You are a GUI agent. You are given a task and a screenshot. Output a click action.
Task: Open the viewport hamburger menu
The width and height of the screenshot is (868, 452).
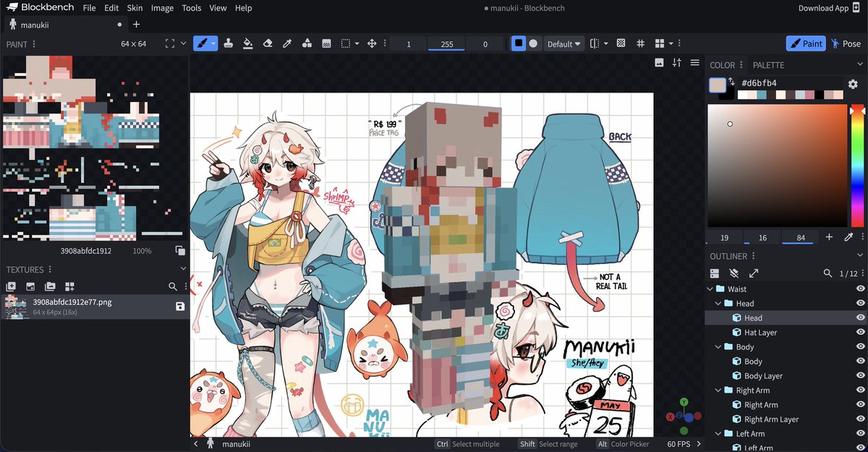694,63
